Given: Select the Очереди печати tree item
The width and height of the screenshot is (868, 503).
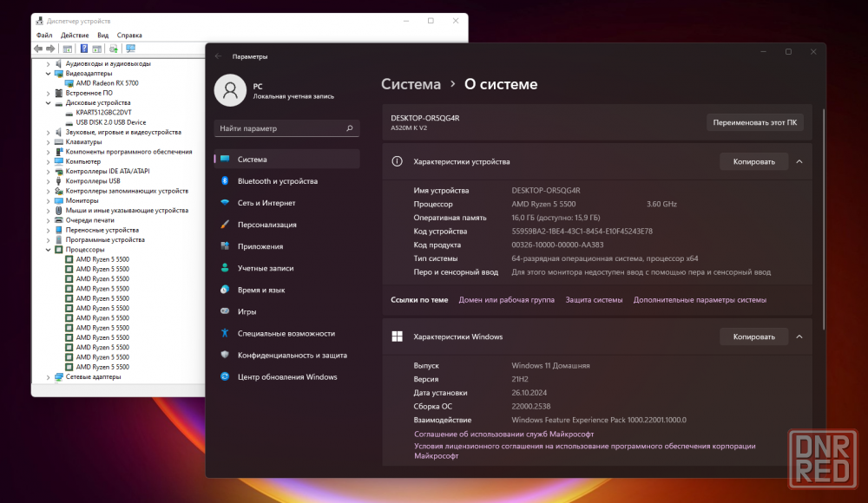Looking at the screenshot, I should click(x=89, y=220).
